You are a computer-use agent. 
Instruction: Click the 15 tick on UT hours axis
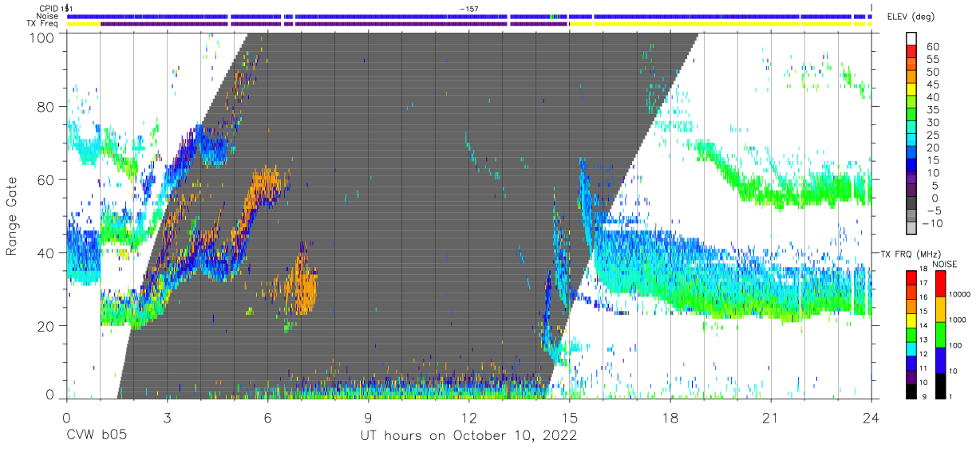(x=569, y=418)
